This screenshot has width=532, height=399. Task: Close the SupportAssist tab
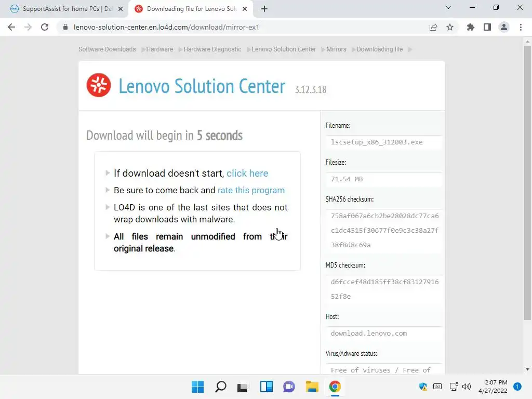point(121,9)
